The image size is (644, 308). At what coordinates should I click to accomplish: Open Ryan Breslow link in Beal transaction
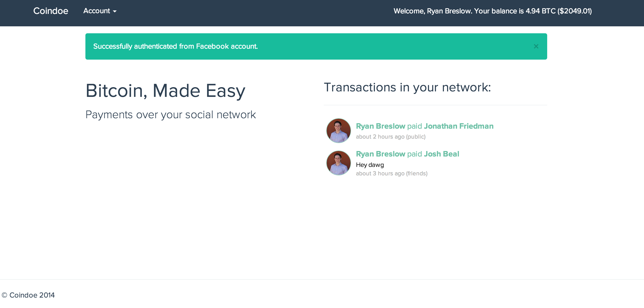coord(380,154)
